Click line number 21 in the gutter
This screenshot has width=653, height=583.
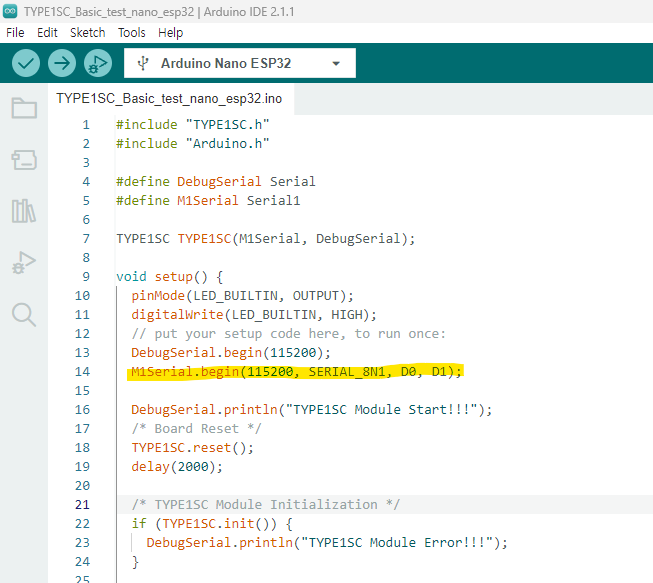pos(82,504)
